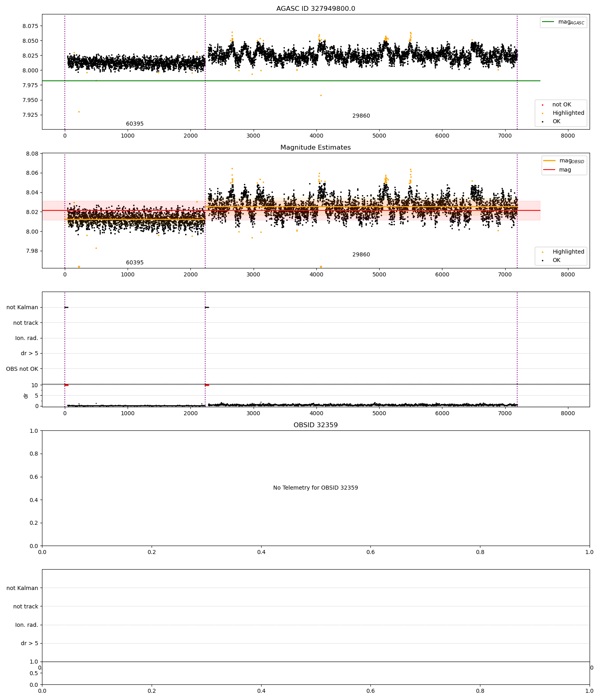Click the green mag AGASC legend line
The width and height of the screenshot is (600, 700).
[548, 22]
